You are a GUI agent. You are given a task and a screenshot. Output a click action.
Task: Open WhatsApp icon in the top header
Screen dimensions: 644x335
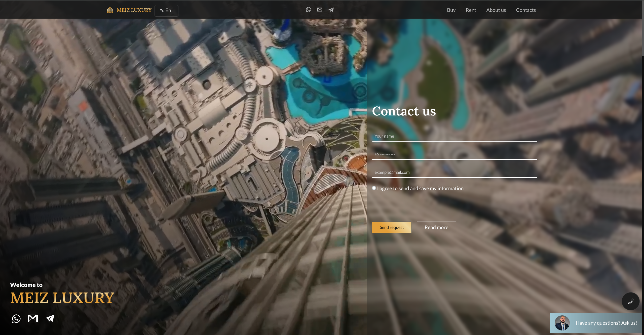pos(309,10)
